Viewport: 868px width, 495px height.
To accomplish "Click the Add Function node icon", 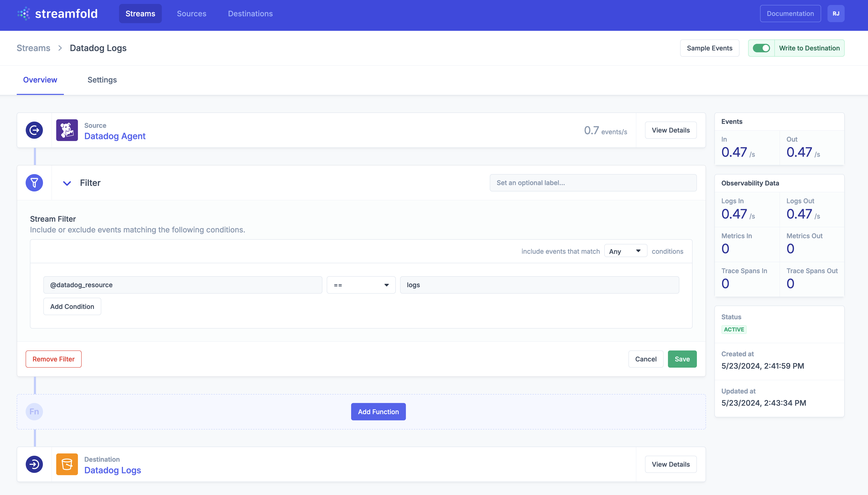I will 34,411.
